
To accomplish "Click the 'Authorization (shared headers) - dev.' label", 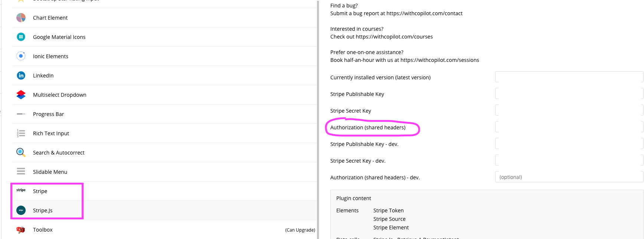I will coord(375,177).
